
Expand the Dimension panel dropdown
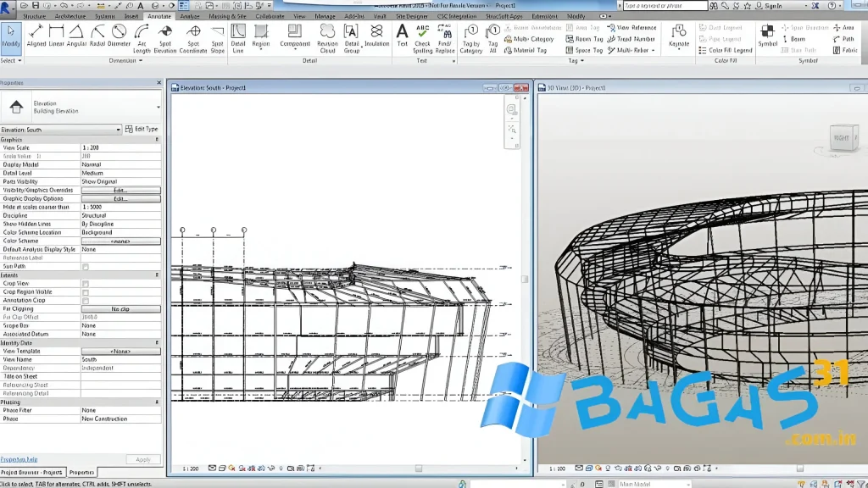coord(125,60)
